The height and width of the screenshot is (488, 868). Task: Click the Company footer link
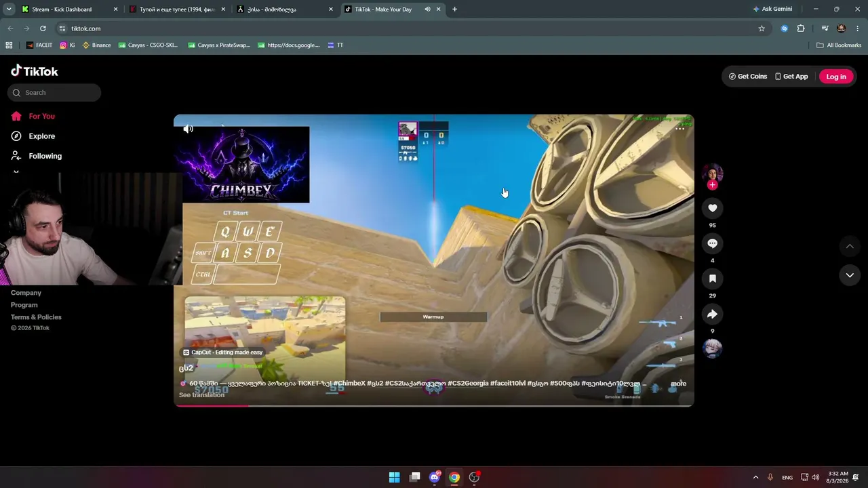pyautogui.click(x=26, y=293)
